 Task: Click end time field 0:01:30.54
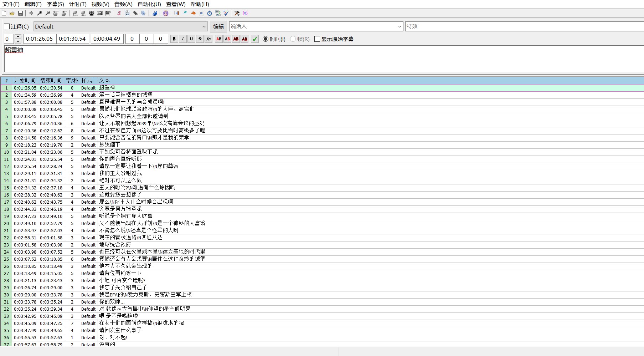coord(72,39)
